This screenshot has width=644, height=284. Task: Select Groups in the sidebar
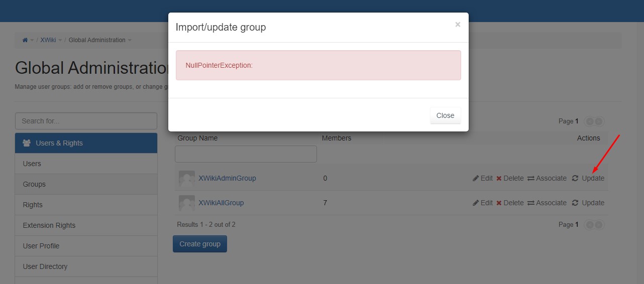click(86, 184)
